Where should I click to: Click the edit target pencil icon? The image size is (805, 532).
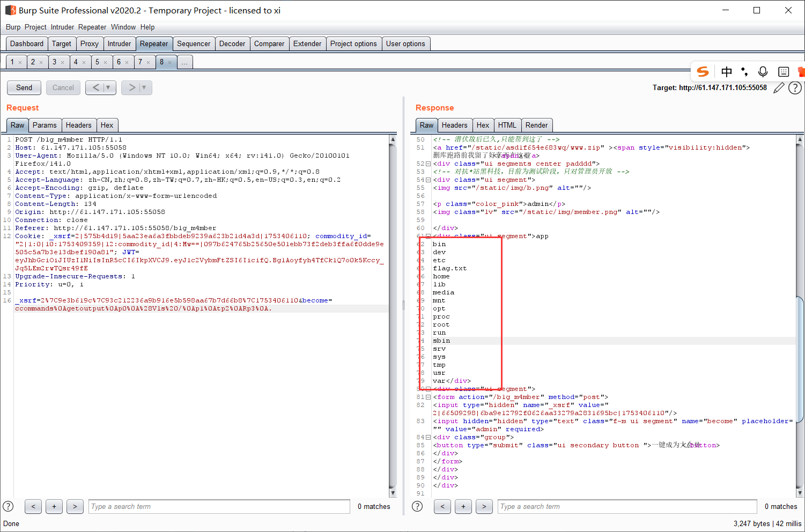[779, 87]
